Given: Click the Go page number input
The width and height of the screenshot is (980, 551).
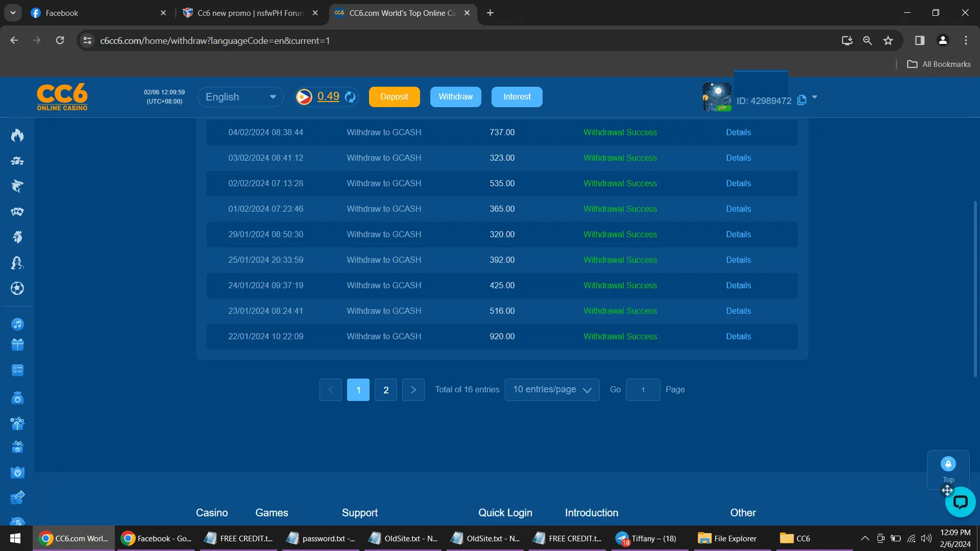Looking at the screenshot, I should click(x=643, y=390).
